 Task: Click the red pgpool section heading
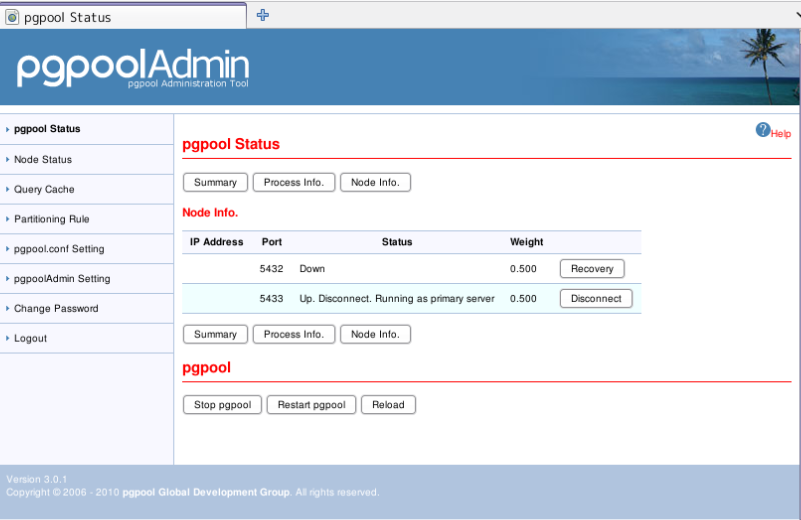pos(206,368)
